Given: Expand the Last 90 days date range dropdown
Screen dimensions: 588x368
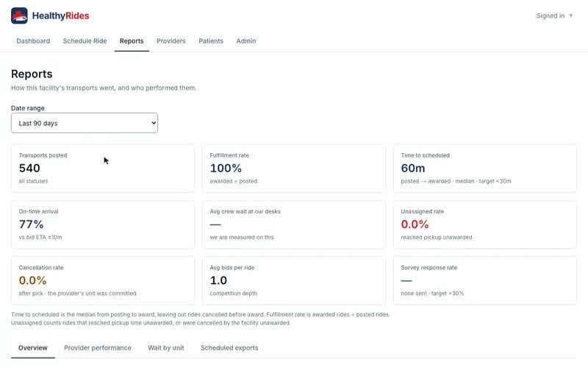Looking at the screenshot, I should pos(85,123).
